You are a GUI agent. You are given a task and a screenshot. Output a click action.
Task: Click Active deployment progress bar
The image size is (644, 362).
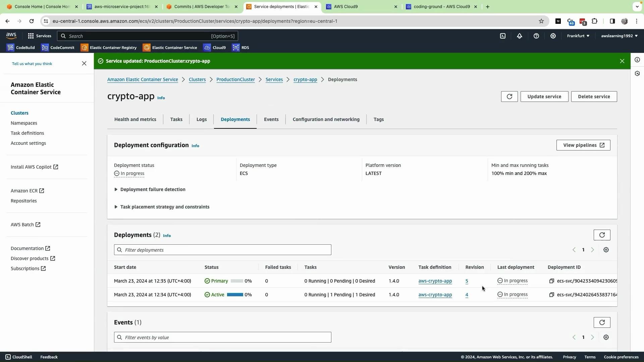click(235, 295)
